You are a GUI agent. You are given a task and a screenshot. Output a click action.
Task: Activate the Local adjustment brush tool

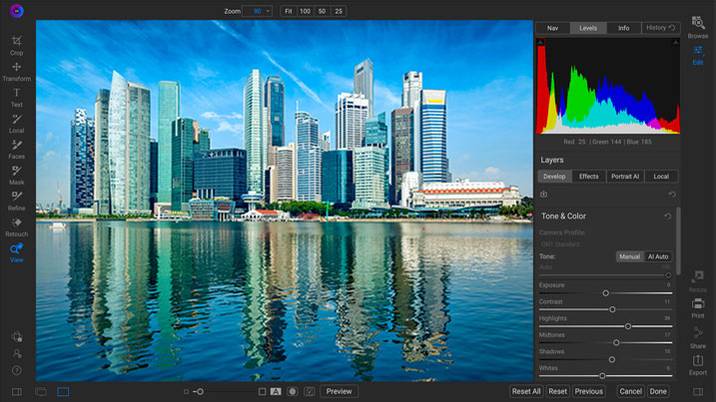tap(16, 122)
